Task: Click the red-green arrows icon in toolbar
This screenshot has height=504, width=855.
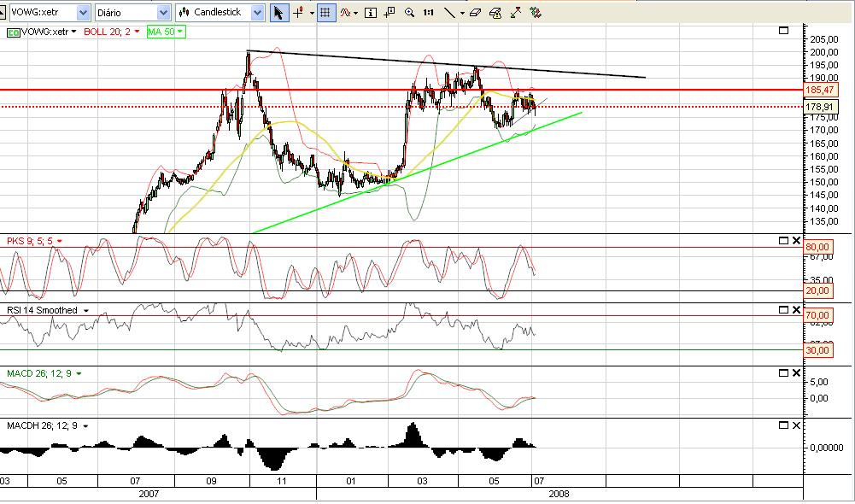Action: (x=536, y=12)
